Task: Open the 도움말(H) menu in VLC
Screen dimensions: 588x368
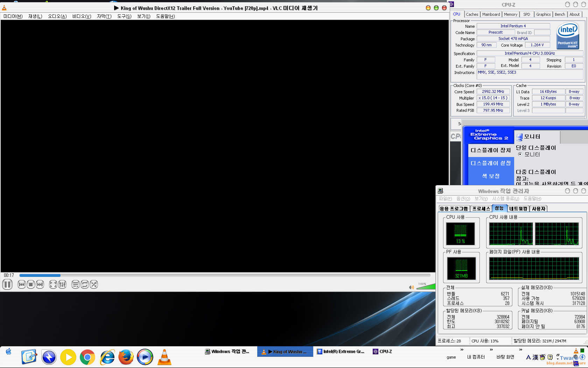Action: pos(166,16)
